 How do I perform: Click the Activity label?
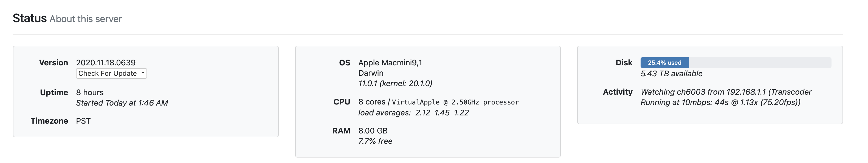(x=617, y=92)
